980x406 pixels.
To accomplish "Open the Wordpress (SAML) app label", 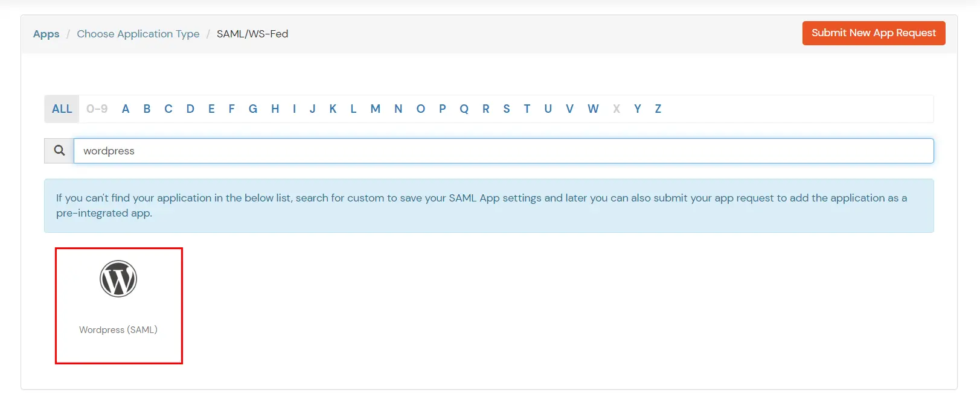I will point(118,330).
